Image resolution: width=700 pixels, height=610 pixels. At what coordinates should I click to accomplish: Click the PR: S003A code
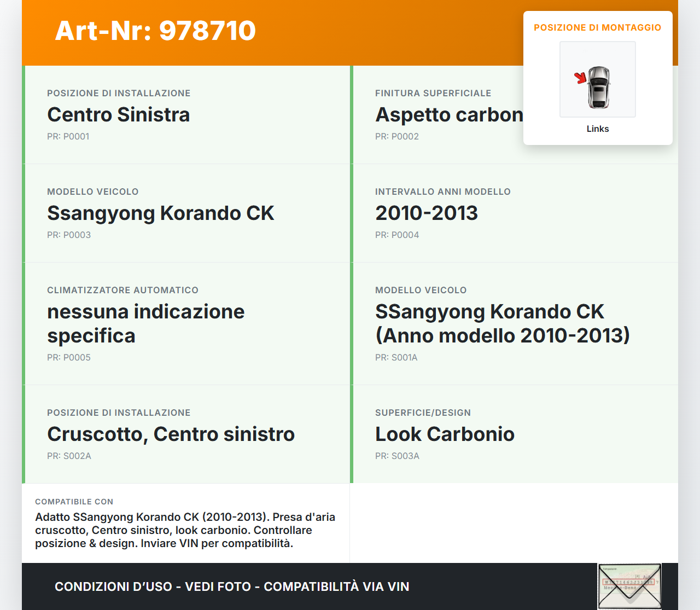[397, 456]
